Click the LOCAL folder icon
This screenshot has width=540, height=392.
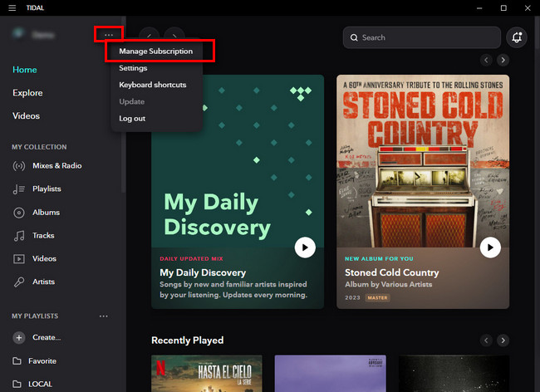(17, 384)
